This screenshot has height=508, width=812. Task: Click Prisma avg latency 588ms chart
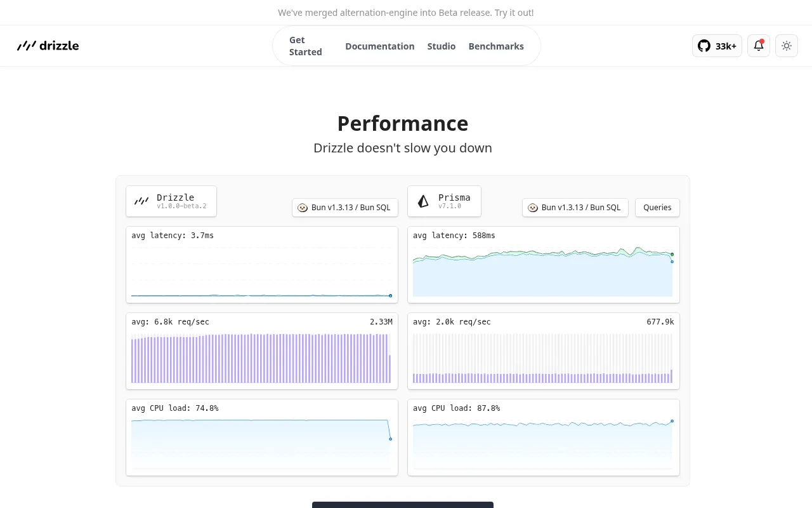544,265
